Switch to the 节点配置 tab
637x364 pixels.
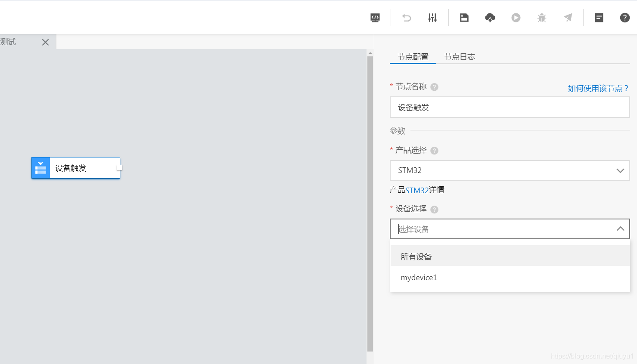(413, 57)
